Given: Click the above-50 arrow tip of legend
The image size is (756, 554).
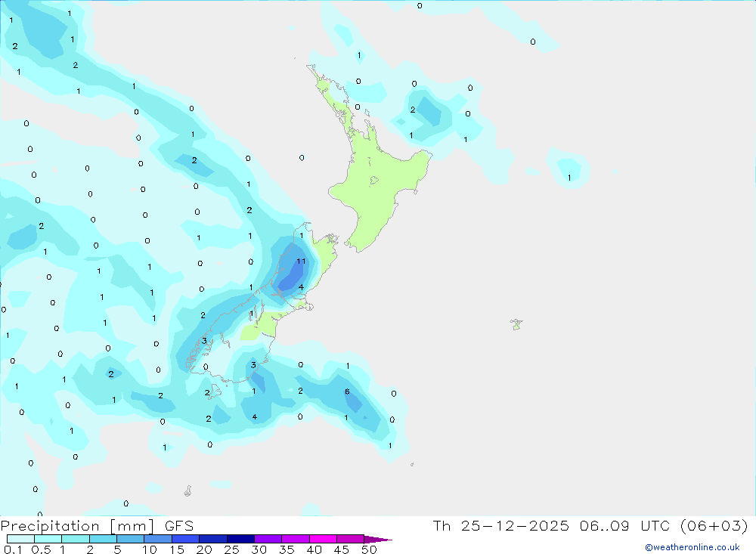Looking at the screenshot, I should (x=378, y=539).
